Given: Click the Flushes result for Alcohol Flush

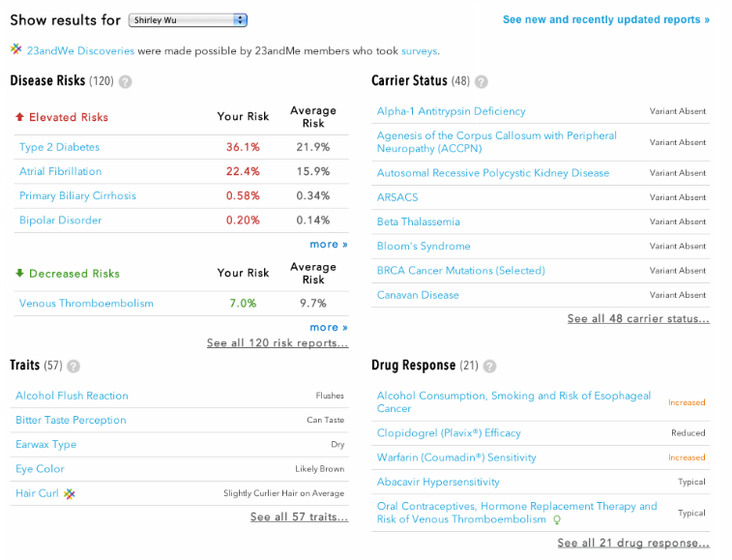Looking at the screenshot, I should [330, 396].
